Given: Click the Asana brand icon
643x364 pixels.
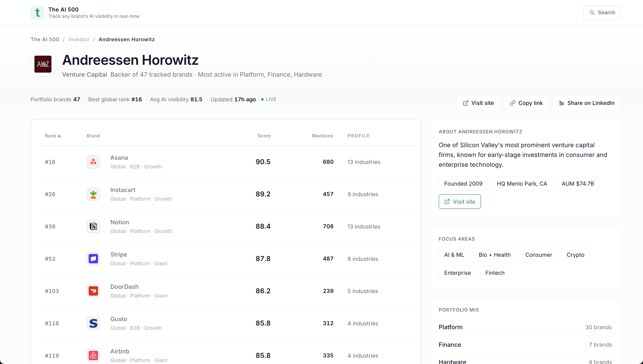Looking at the screenshot, I should click(x=93, y=162).
